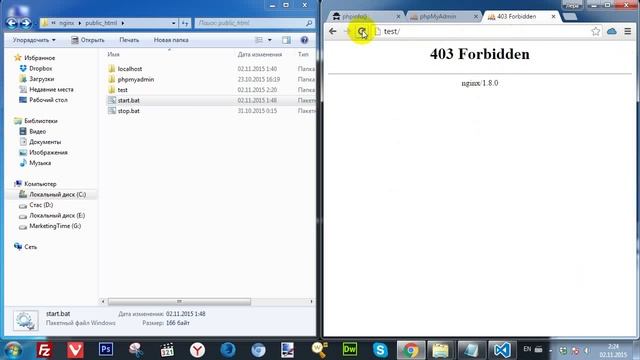Go forward in Explorer window
The width and height of the screenshot is (640, 360).
tap(25, 23)
